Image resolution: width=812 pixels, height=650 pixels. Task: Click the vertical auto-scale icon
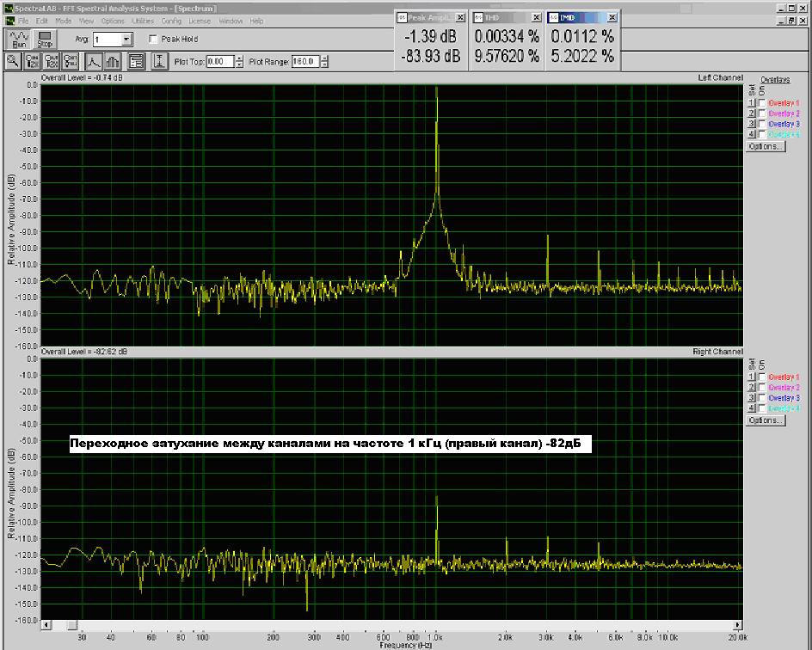[159, 61]
